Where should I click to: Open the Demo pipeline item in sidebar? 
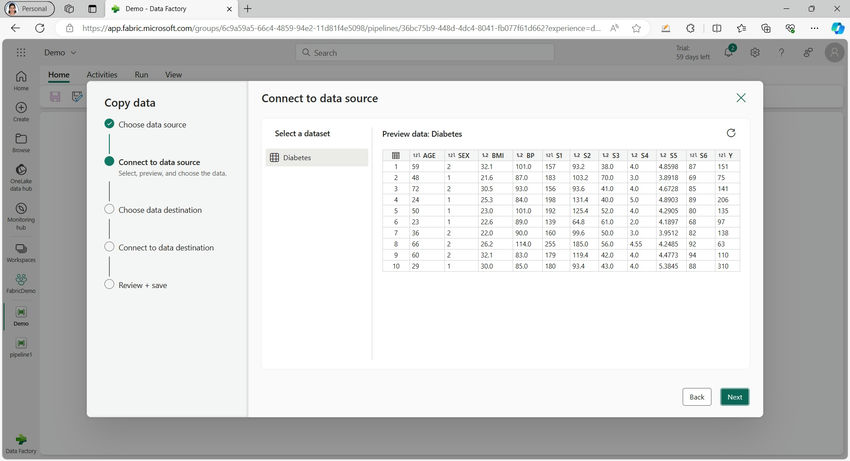point(21,316)
